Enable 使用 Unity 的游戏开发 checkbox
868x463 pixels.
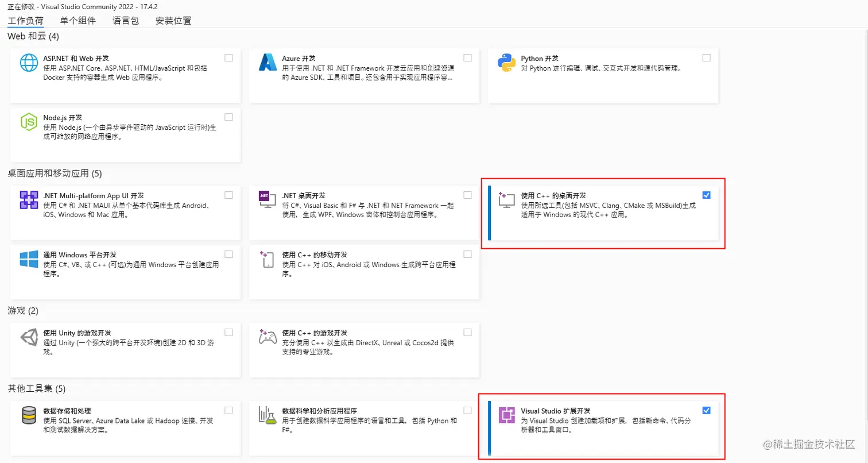click(x=228, y=332)
